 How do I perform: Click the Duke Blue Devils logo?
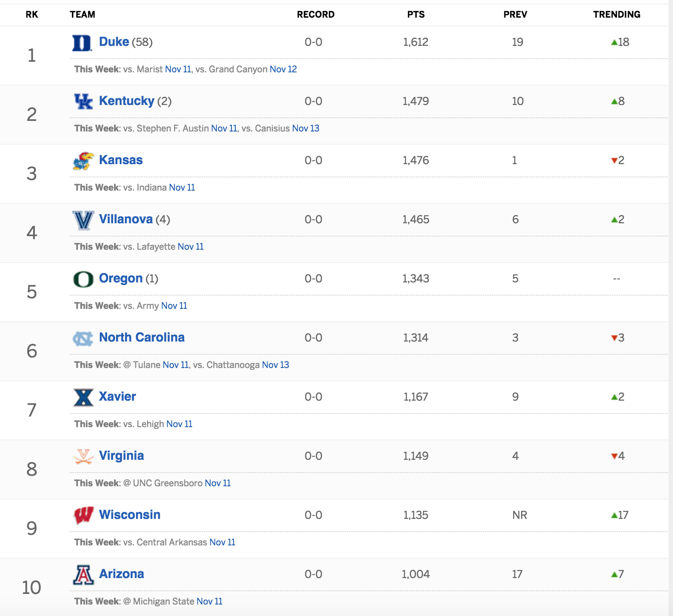83,43
